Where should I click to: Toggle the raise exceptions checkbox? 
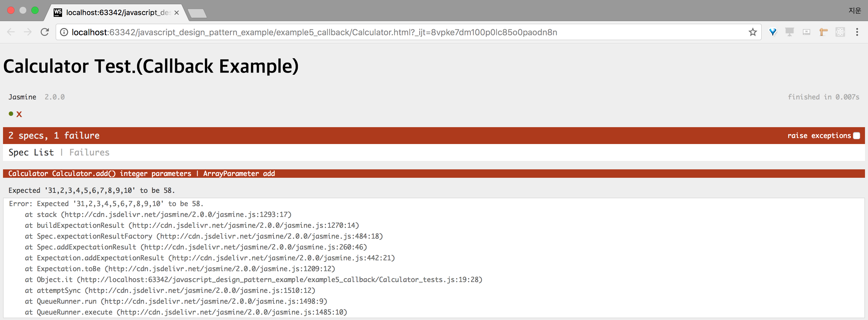click(857, 135)
